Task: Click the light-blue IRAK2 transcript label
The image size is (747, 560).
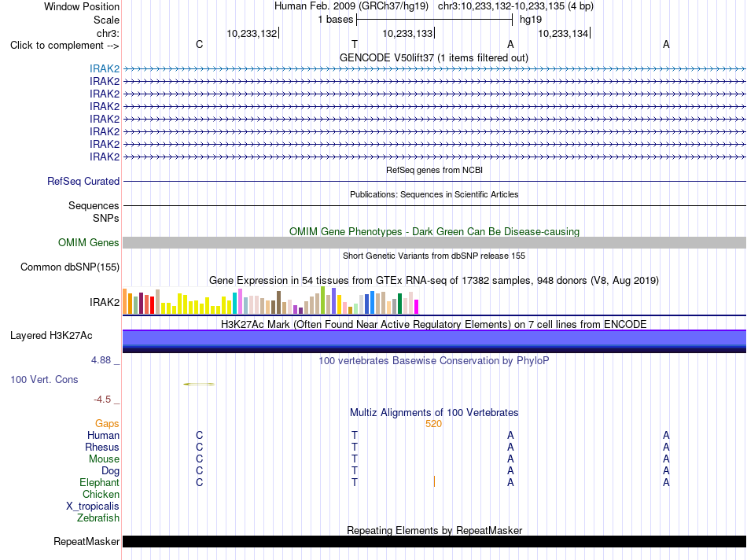Action: [x=105, y=68]
